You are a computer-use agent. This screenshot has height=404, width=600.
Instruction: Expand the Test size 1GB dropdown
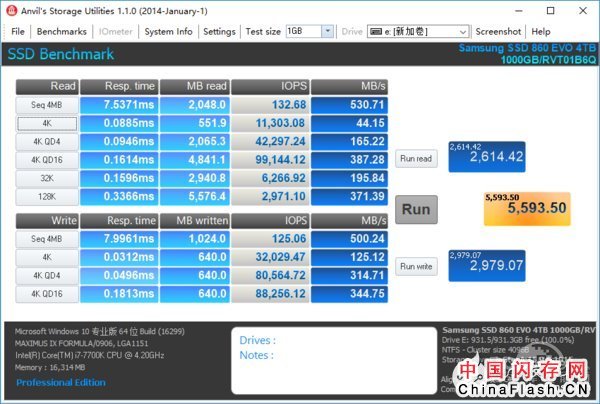pos(328,31)
